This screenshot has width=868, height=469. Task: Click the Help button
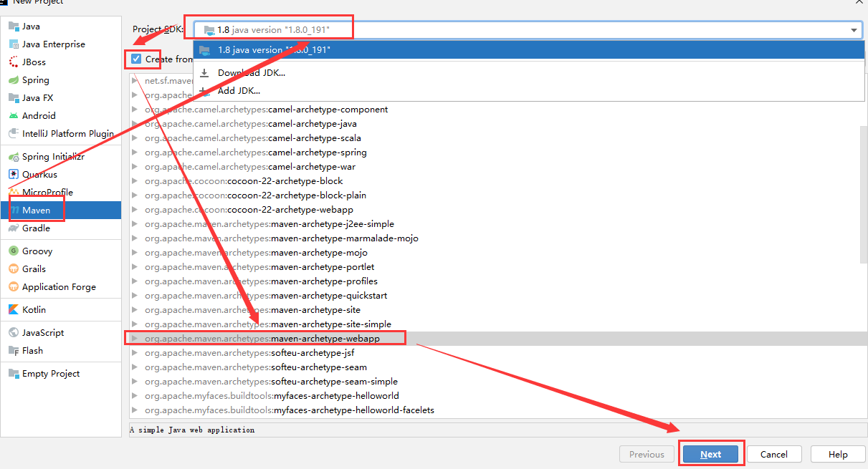coord(838,454)
